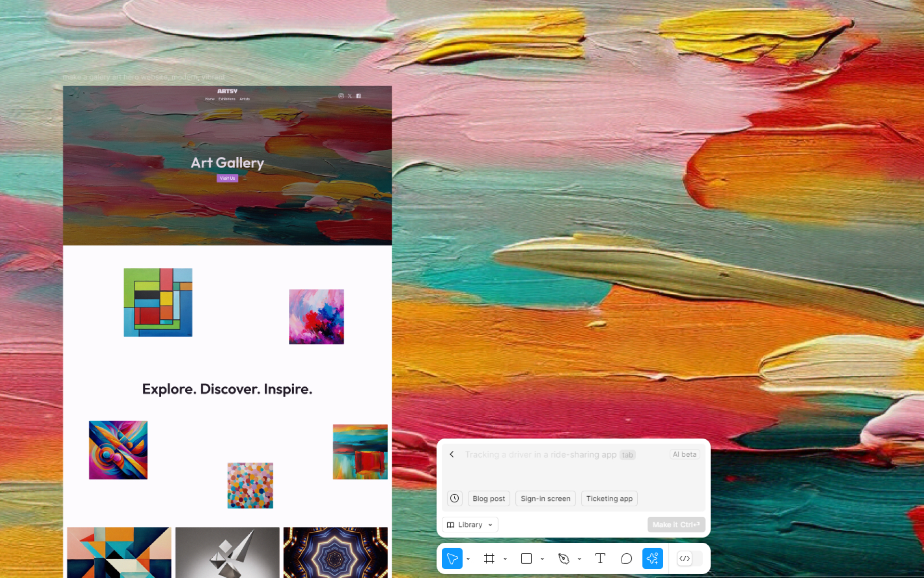Click the AI beta toggle label
The width and height of the screenshot is (924, 578).
tap(684, 454)
